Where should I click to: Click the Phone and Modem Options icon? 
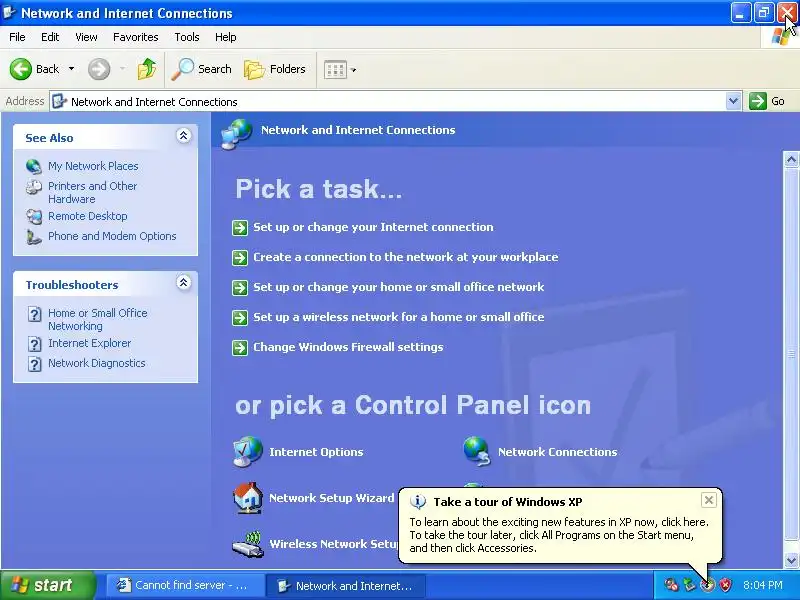coord(34,237)
